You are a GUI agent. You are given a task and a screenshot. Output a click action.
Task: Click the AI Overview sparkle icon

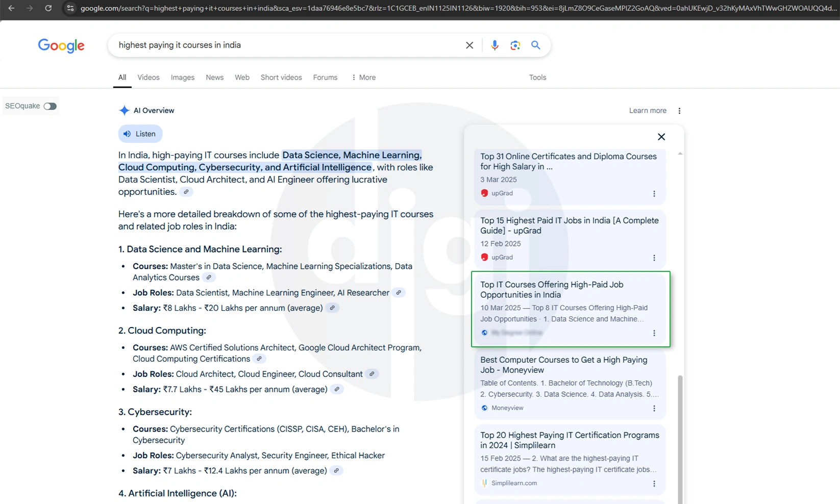pyautogui.click(x=124, y=110)
